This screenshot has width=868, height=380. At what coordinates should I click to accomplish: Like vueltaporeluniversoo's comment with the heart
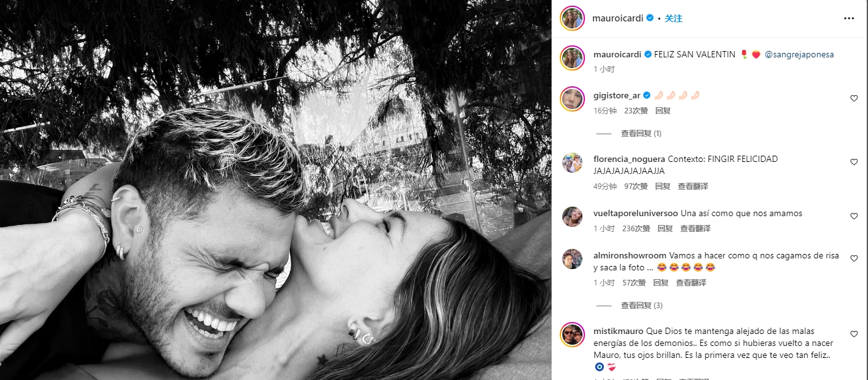pos(854,216)
